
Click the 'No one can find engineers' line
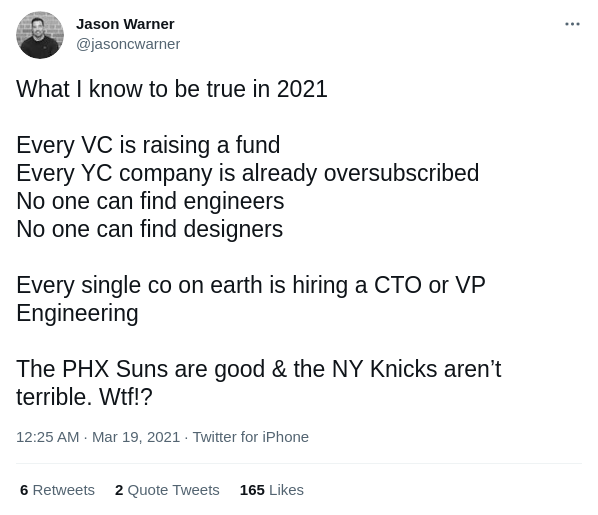point(150,201)
